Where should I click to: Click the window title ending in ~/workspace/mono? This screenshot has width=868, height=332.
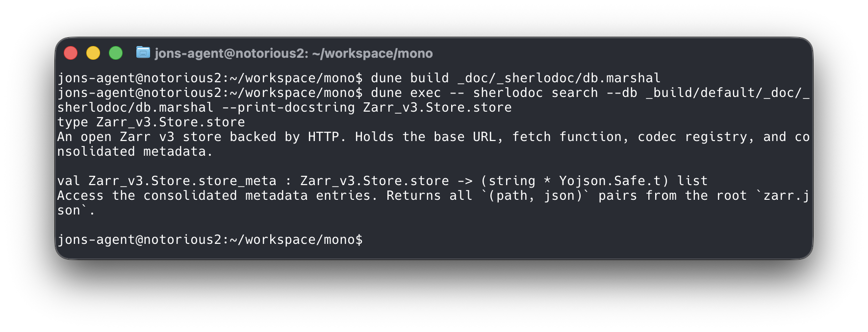pos(293,53)
